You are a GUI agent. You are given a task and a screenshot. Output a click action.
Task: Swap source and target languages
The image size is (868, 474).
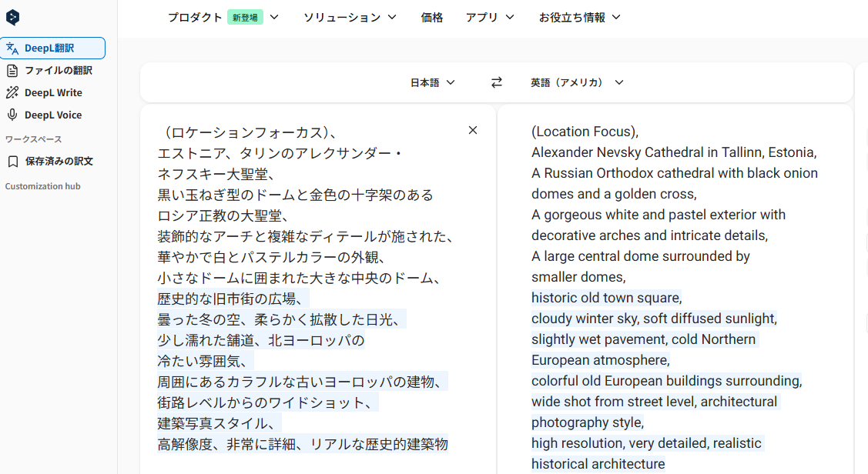pyautogui.click(x=497, y=82)
